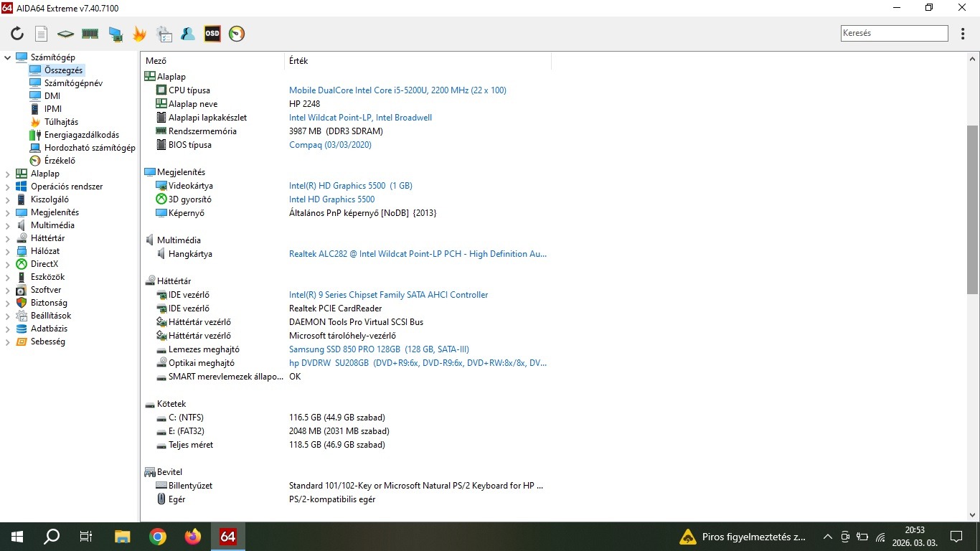This screenshot has height=551, width=980.
Task: Open the Windows Start menu
Action: coord(17,537)
